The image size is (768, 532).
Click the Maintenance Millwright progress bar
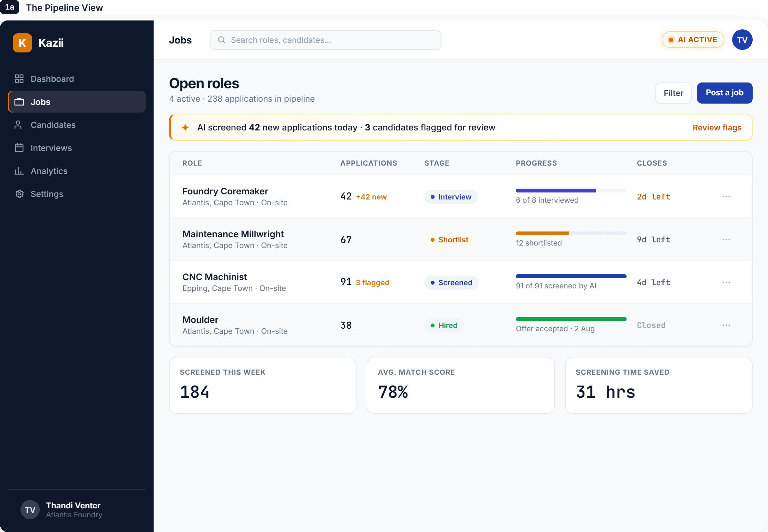click(571, 233)
